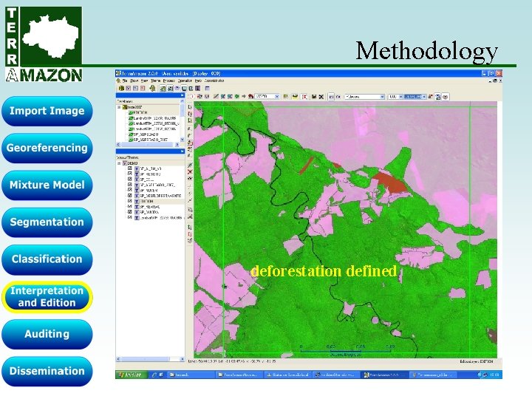This screenshot has height=399, width=532.
Task: Open the Show menu
Action: point(134,81)
